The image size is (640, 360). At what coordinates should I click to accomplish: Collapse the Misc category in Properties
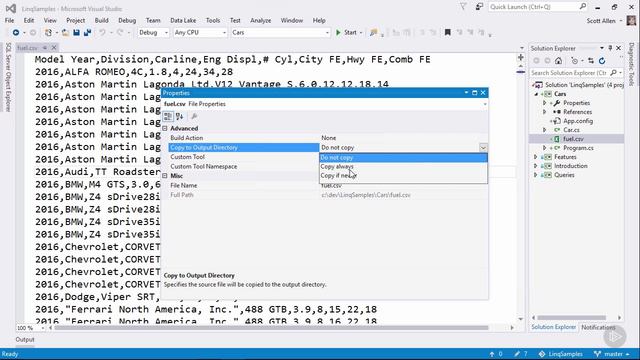pos(165,176)
